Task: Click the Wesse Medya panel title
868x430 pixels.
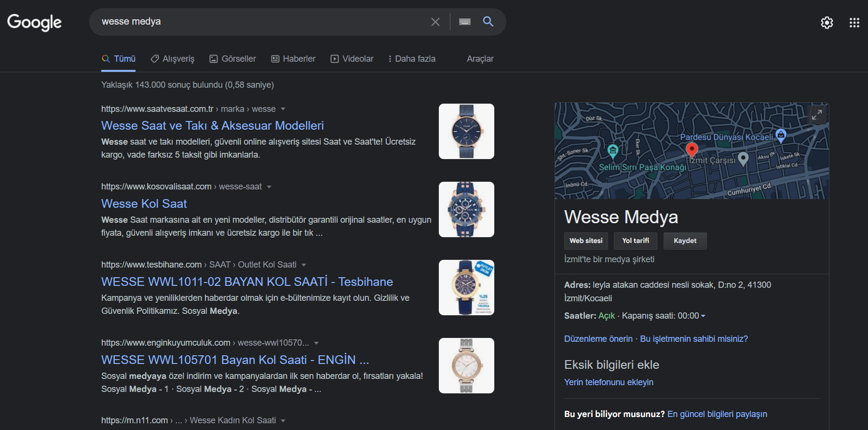Action: click(x=621, y=217)
